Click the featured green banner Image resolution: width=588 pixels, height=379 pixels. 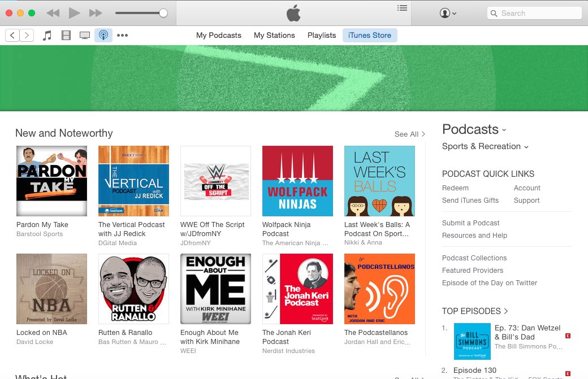click(294, 78)
